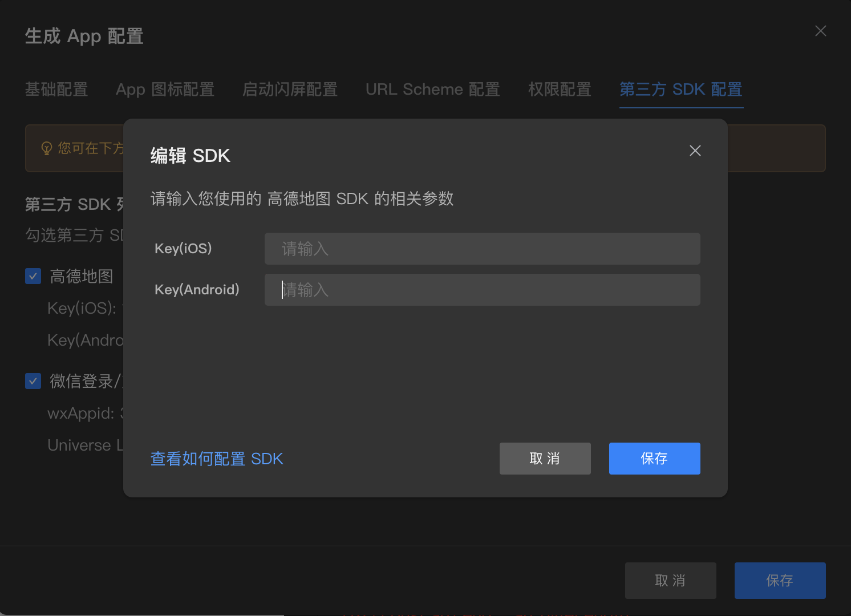This screenshot has height=616, width=851.
Task: Toggle the 高德地图 checkbox
Action: (x=33, y=277)
